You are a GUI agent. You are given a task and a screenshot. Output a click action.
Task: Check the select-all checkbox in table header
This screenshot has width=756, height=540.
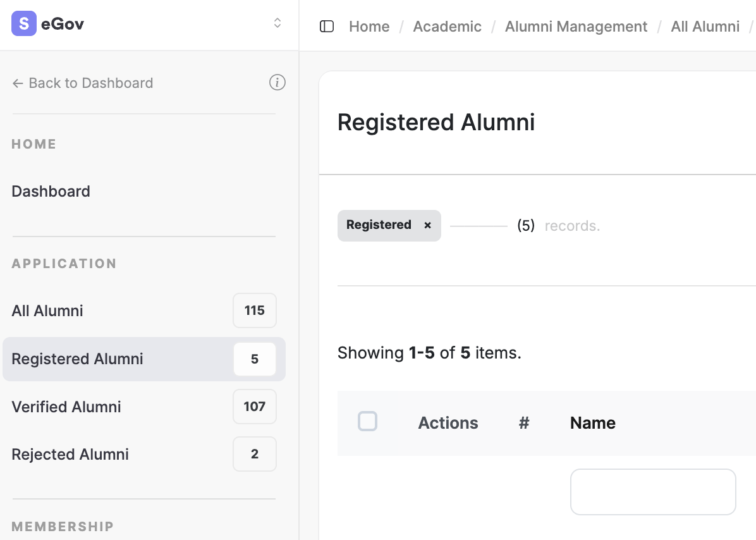(x=367, y=421)
